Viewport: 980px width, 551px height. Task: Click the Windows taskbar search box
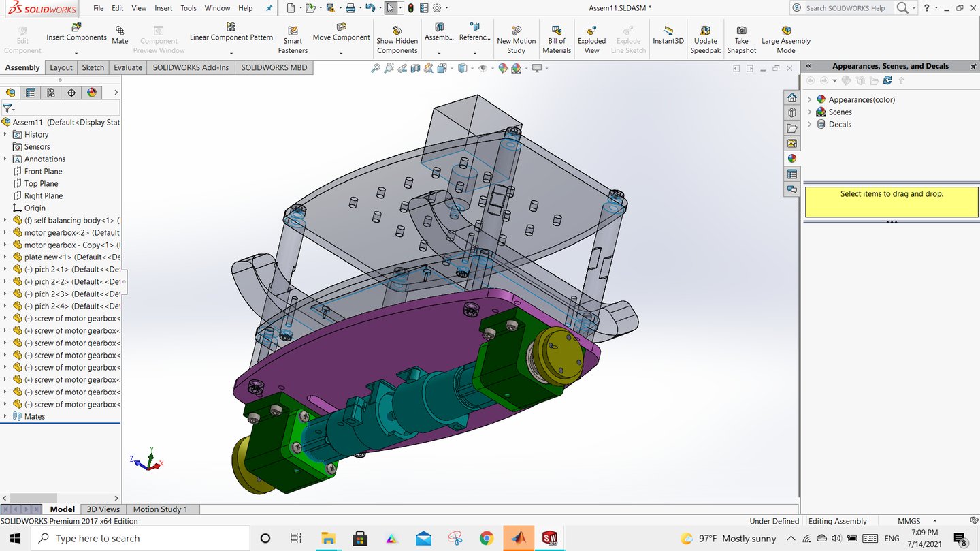pos(142,538)
